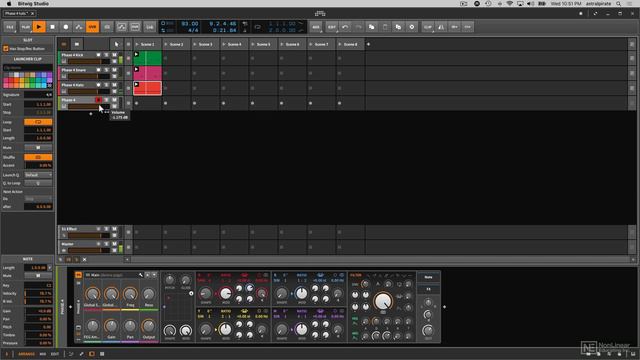Toggle the Has Stop/Rec Button checkbox
The image size is (640, 360).
[6, 49]
